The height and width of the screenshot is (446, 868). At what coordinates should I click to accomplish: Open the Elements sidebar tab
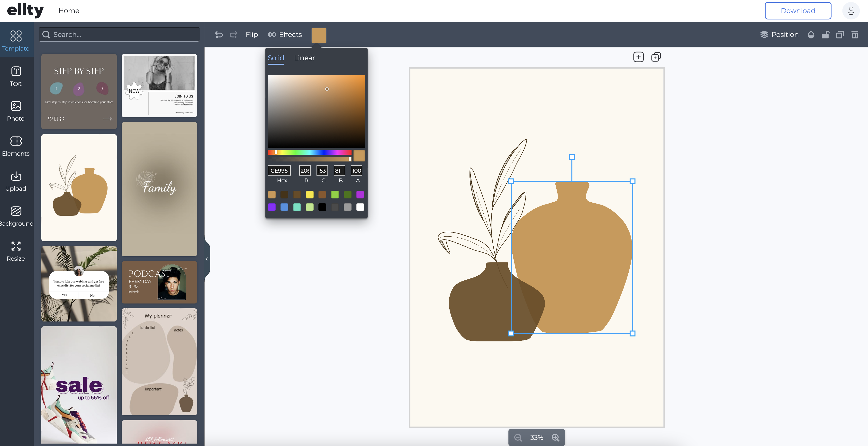[x=16, y=145]
